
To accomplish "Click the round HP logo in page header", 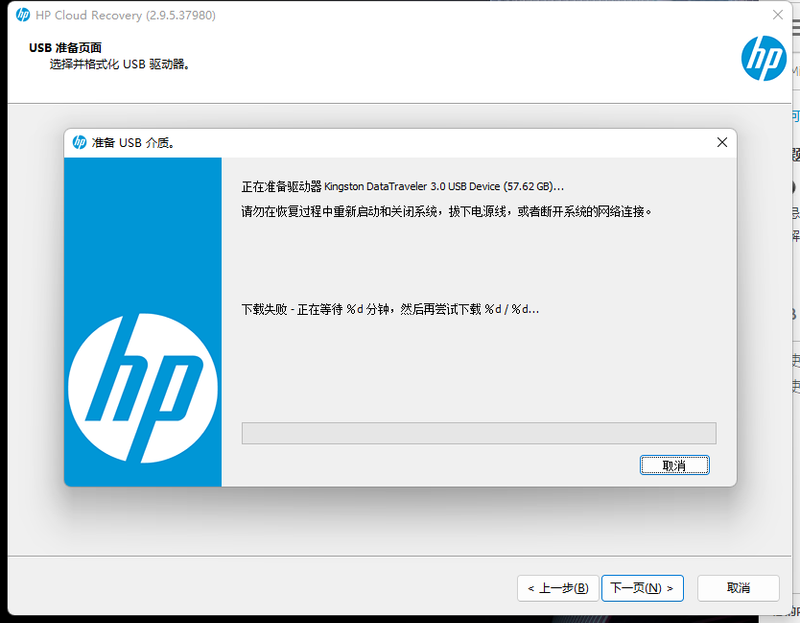I will tap(764, 59).
